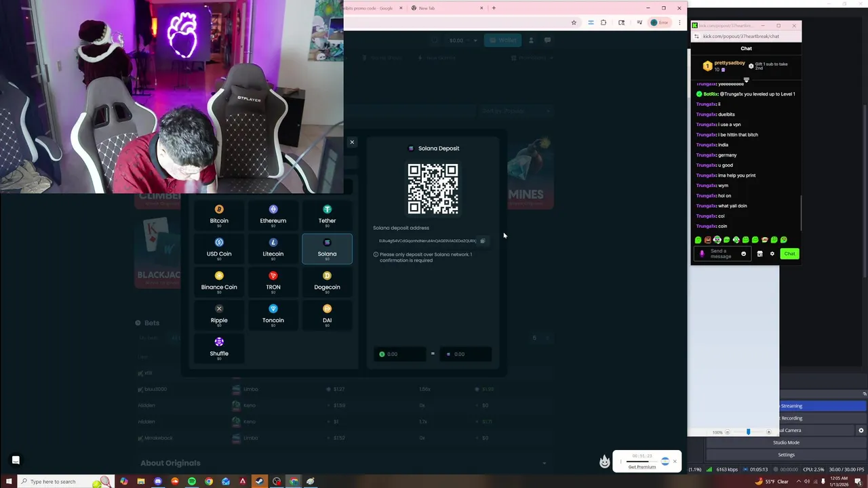Viewport: 868px width, 488px height.
Task: Open the 55°F Clear weather widget
Action: (772, 481)
